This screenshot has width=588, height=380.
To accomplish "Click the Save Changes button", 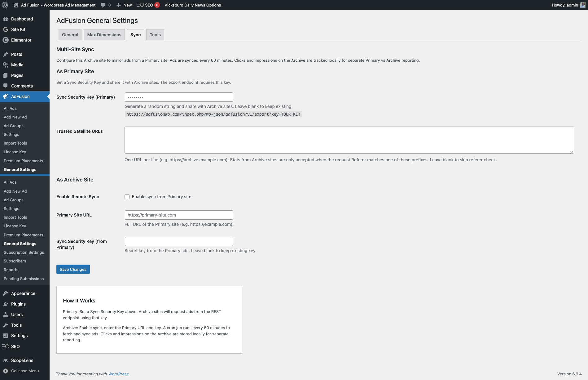I will [73, 269].
